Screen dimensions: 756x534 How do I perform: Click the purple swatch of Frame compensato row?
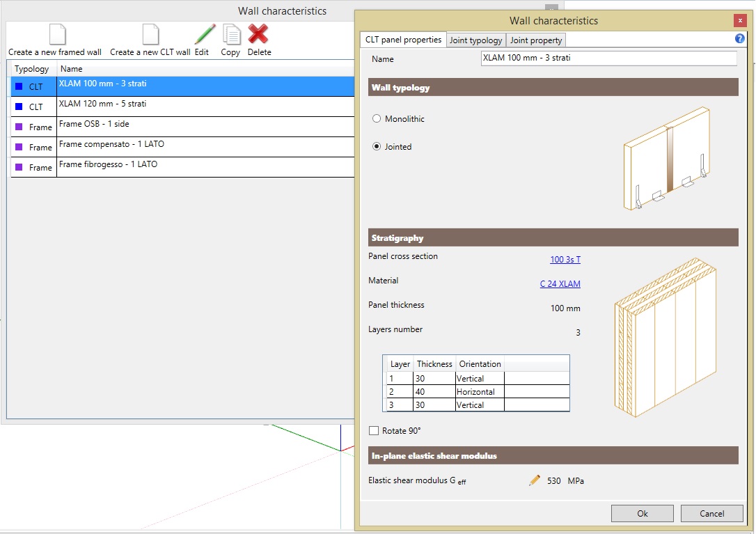pos(19,147)
